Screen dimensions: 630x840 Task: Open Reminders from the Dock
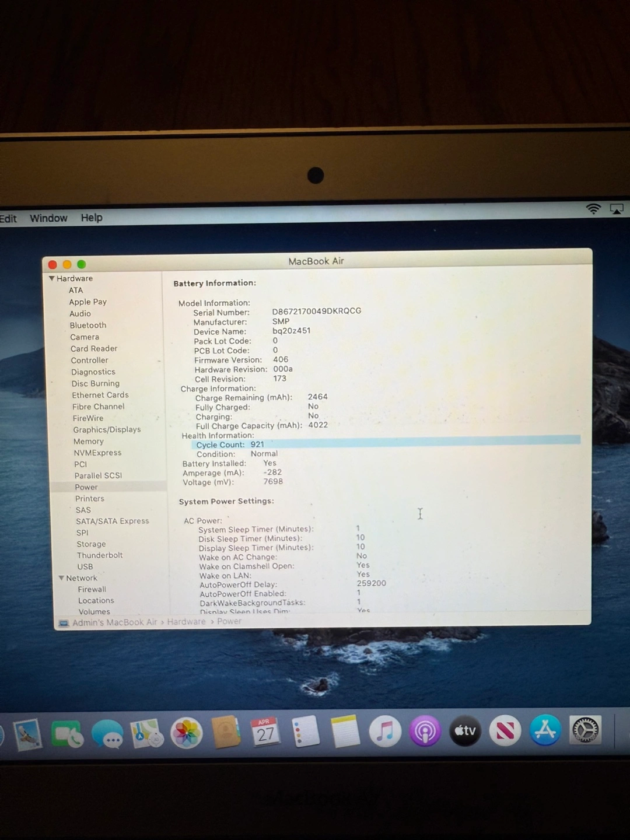pyautogui.click(x=305, y=731)
